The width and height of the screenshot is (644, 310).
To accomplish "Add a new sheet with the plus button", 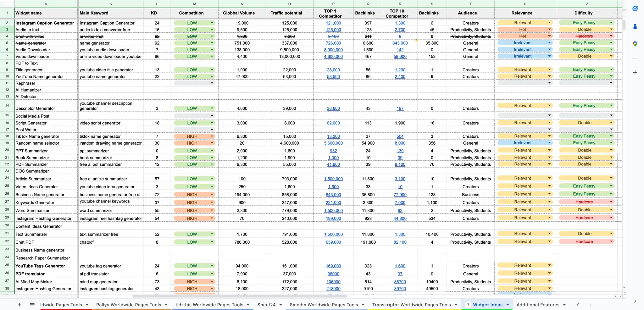I will tap(19, 305).
